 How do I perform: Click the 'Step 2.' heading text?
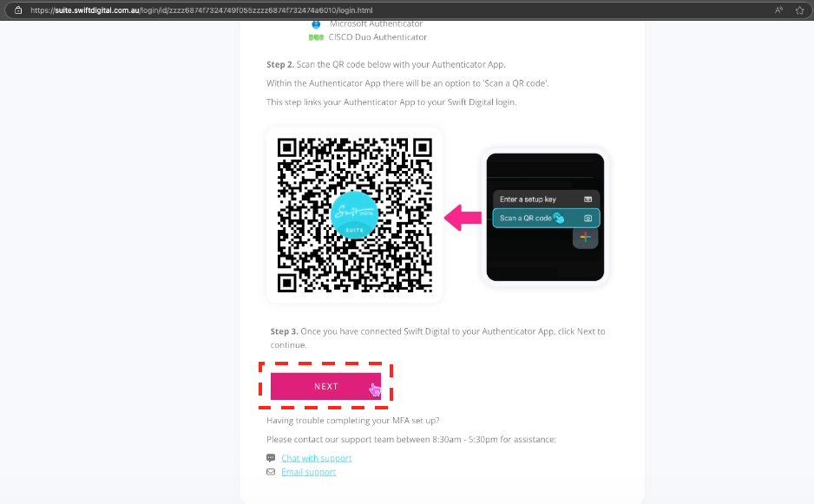click(x=280, y=64)
